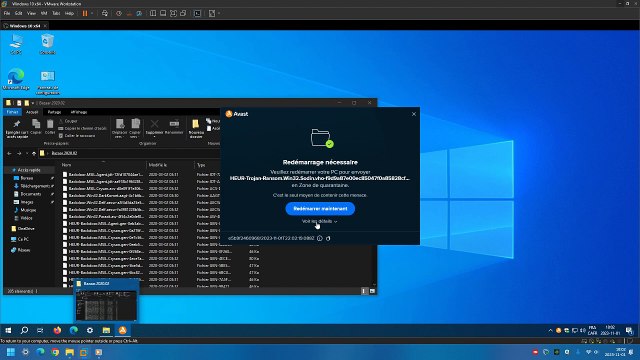Click the Explorer back navigation arrow
This screenshot has width=640, height=360.
[x=9, y=153]
